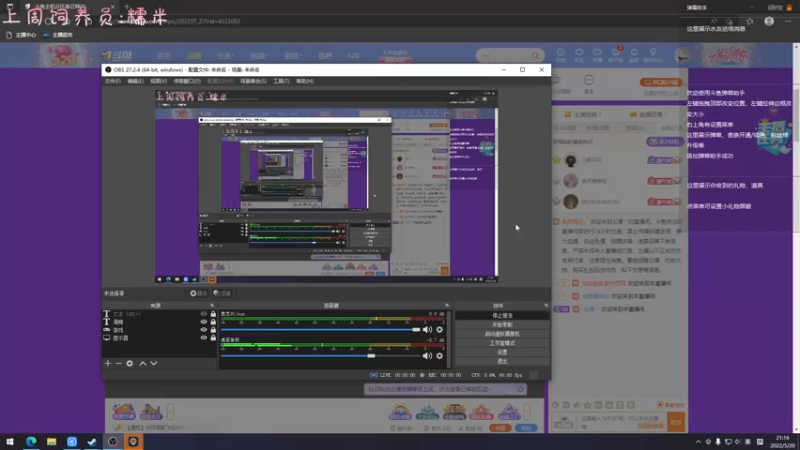Viewport: 800px width, 450px height.
Task: Open OBS 视图(V) menu
Action: (158, 81)
